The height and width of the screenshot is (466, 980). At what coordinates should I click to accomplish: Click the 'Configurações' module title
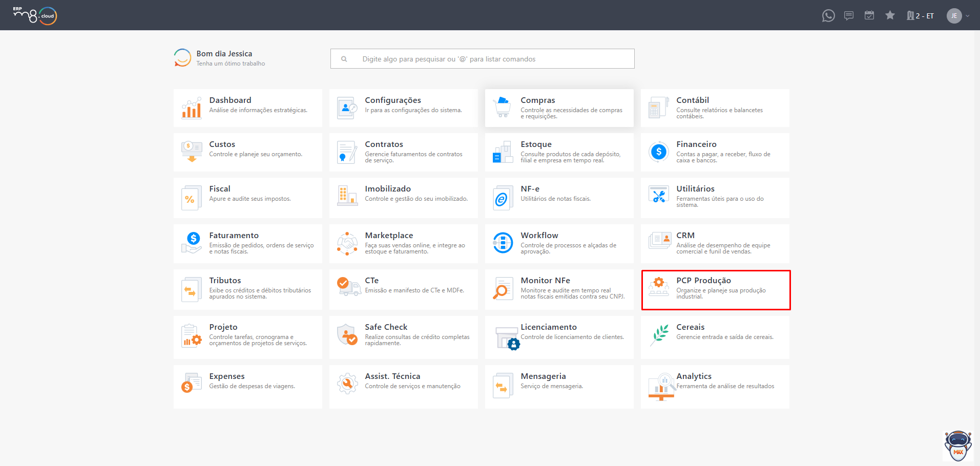tap(393, 100)
